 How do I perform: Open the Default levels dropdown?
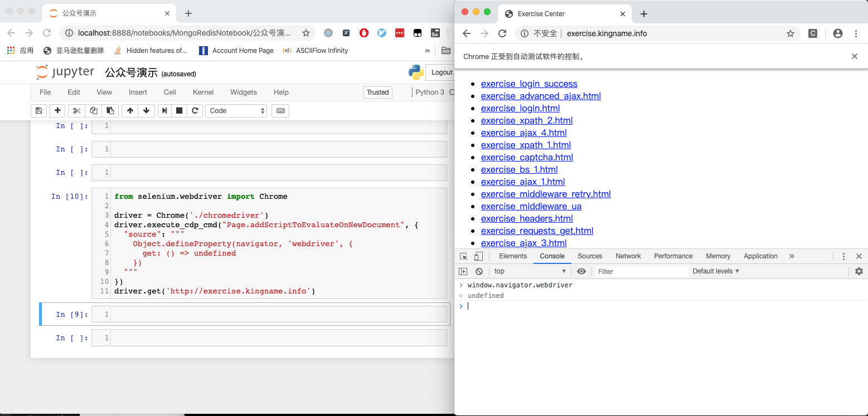tap(716, 271)
